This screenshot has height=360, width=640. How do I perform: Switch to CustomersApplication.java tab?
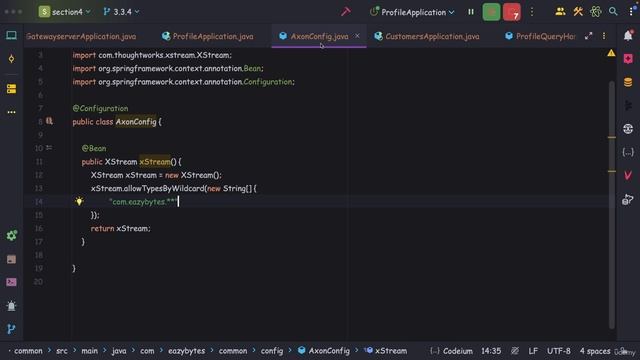(x=427, y=36)
